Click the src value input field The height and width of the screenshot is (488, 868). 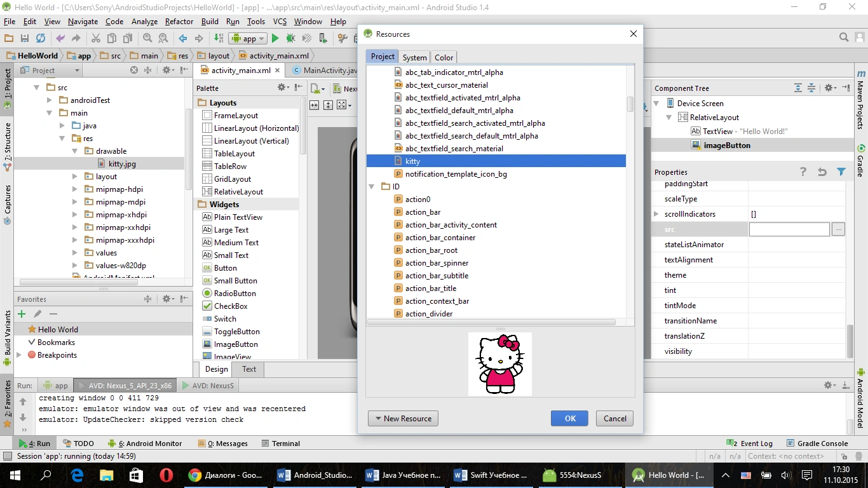789,229
